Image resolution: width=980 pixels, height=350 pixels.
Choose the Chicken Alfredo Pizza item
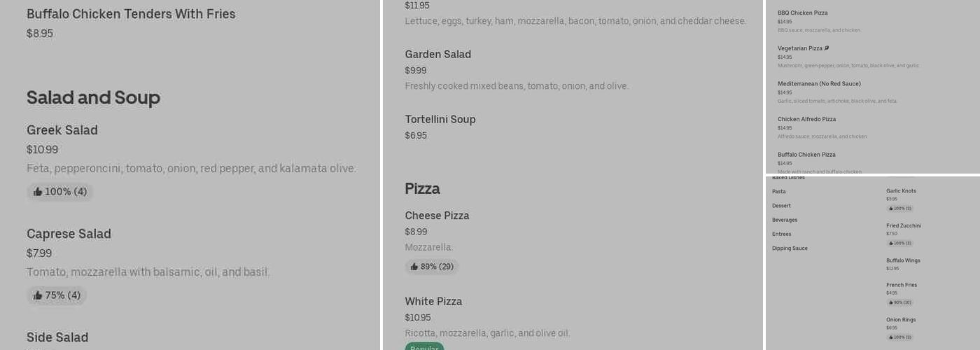pos(806,120)
